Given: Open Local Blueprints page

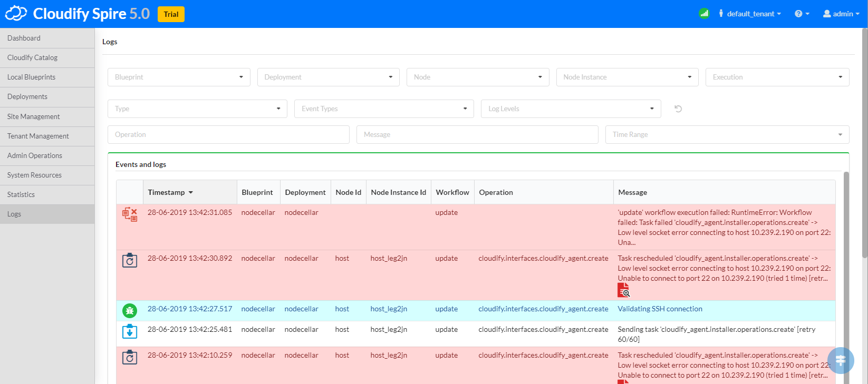Looking at the screenshot, I should (x=47, y=77).
